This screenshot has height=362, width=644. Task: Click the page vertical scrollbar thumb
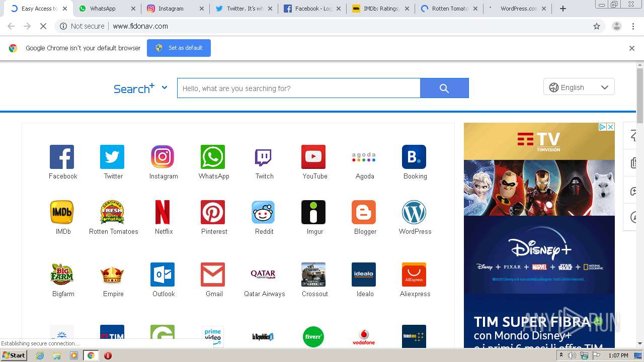coord(640,96)
